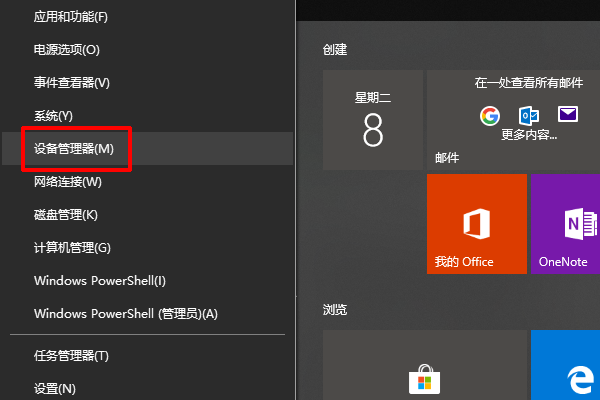Launch Windows PowerShell(I) non-admin entry
The height and width of the screenshot is (400, 600).
click(100, 281)
